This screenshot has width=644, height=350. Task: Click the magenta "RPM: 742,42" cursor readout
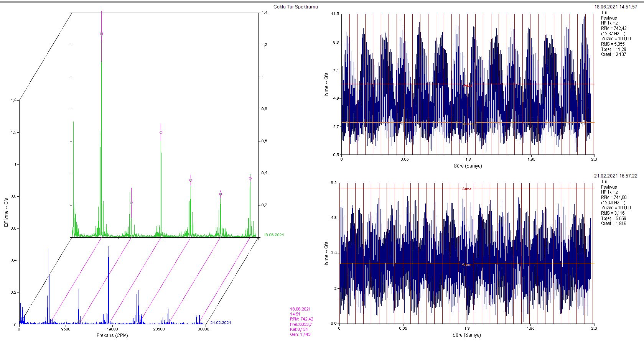coord(301,319)
